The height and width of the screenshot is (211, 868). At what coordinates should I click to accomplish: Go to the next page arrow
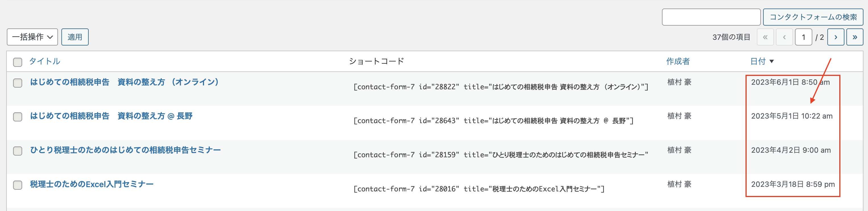tap(836, 37)
